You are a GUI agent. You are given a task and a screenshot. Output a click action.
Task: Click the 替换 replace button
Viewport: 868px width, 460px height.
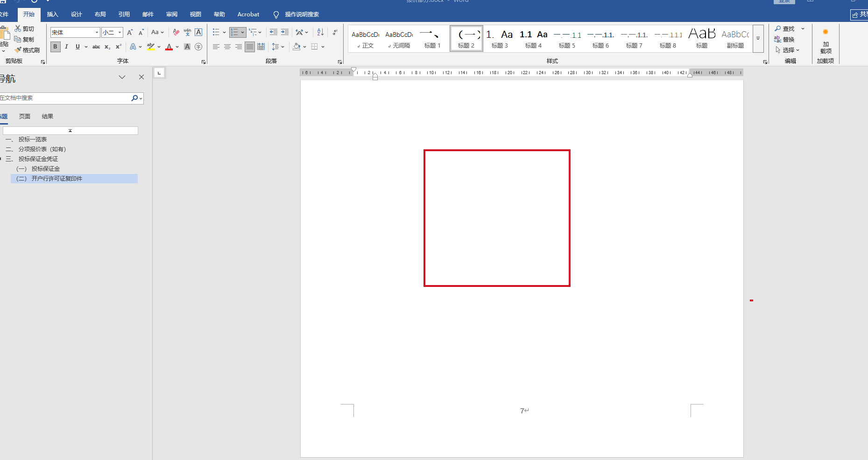[x=784, y=39]
